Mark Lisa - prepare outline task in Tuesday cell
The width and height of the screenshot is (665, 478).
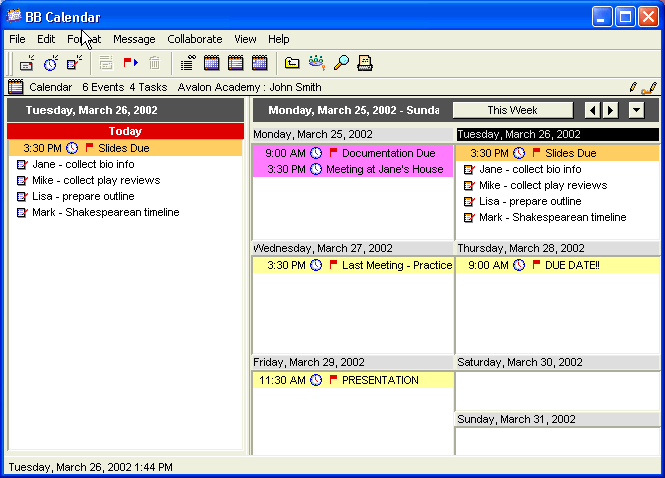469,201
